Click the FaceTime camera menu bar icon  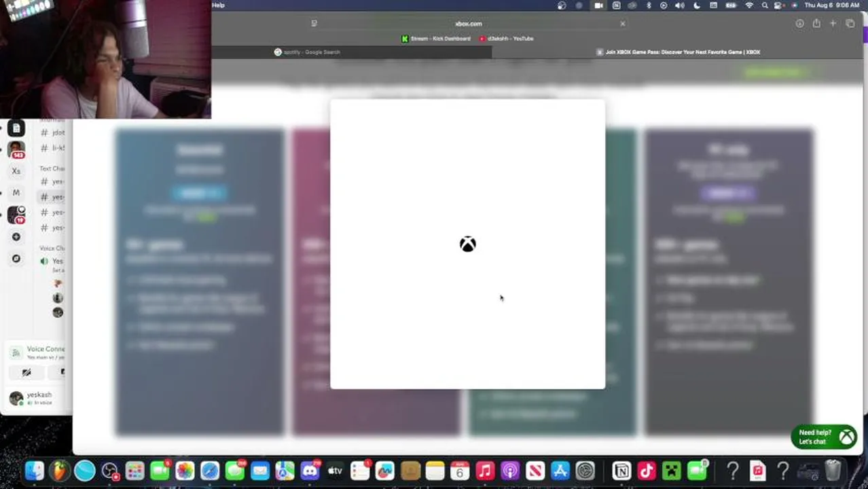pos(598,5)
